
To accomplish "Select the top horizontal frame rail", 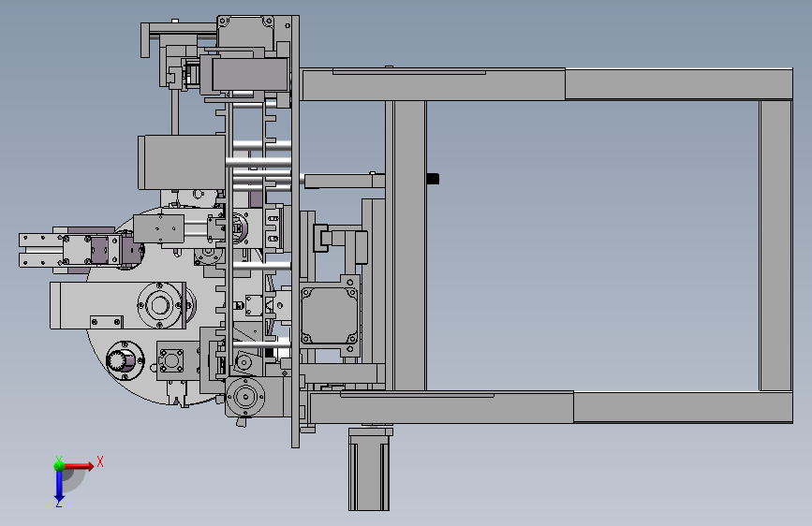I will point(546,84).
